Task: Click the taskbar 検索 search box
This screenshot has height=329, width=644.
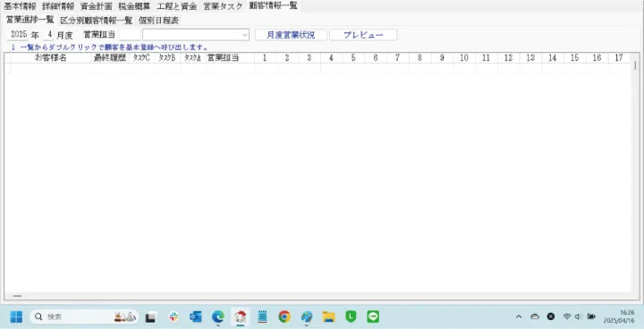Action: (x=84, y=316)
